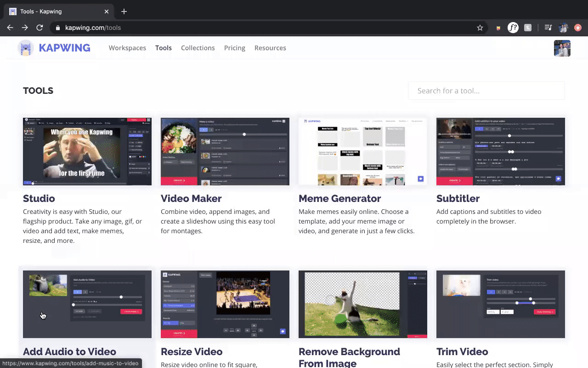
Task: Go back to the previous page
Action: click(x=10, y=28)
